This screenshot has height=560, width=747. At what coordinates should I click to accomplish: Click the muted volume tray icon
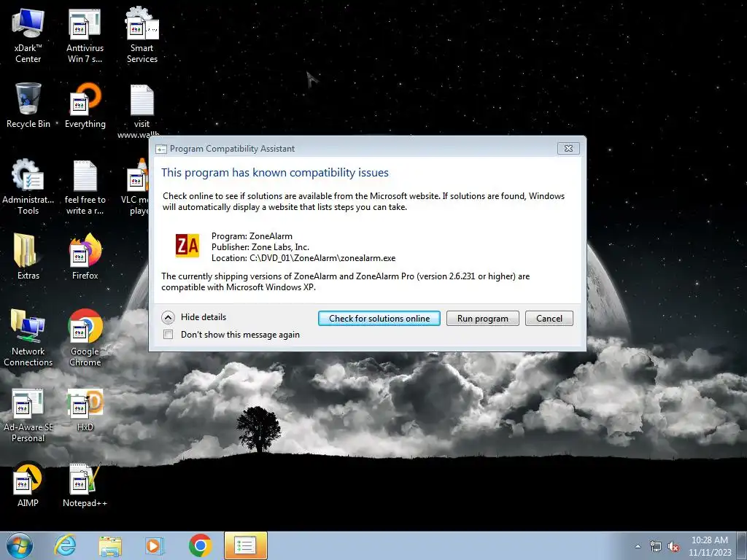click(673, 546)
